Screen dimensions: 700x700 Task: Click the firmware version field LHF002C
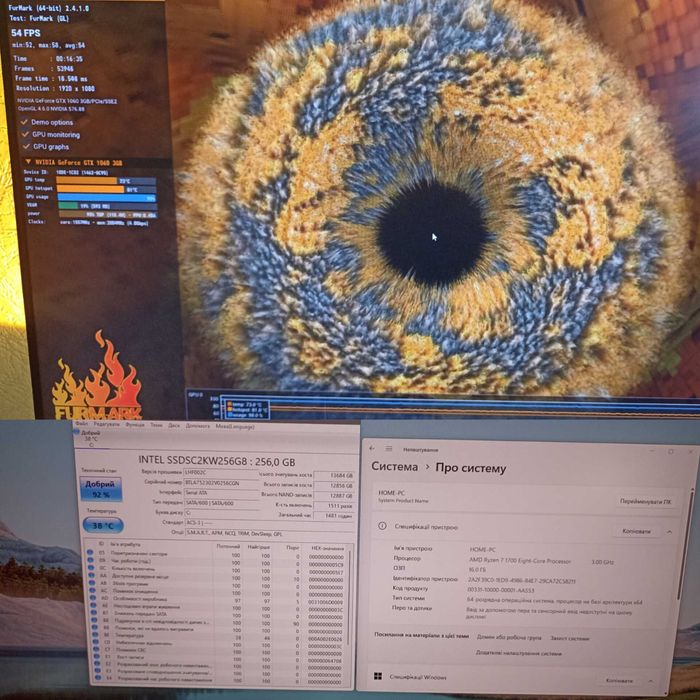pyautogui.click(x=221, y=472)
